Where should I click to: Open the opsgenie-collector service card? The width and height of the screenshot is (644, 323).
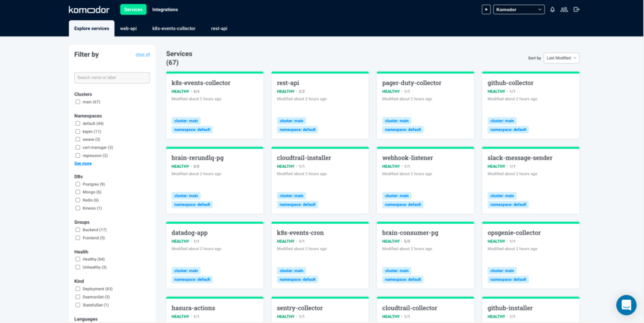[x=531, y=255]
